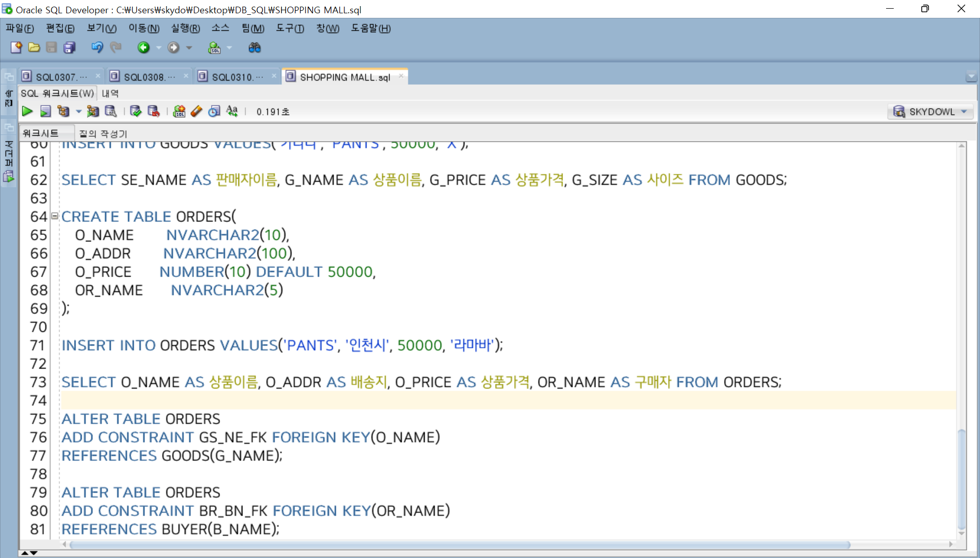Open SQL history clock icon
The height and width of the screenshot is (558, 980).
[214, 111]
